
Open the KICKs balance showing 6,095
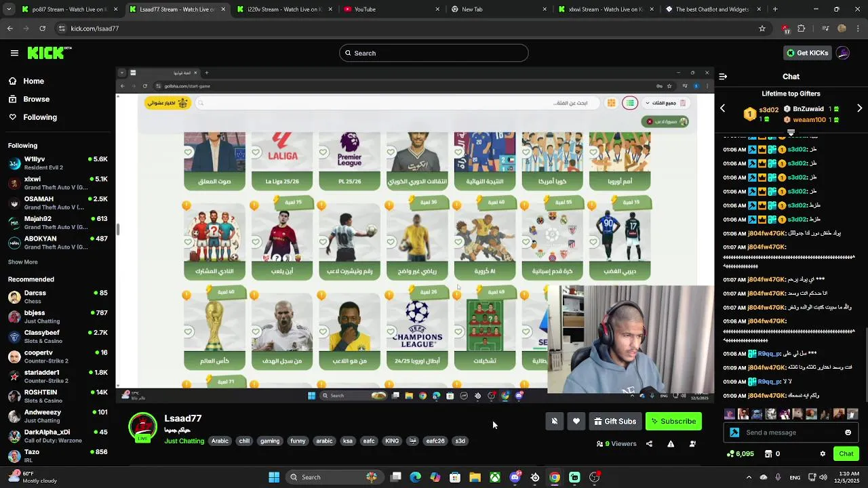coord(740,454)
